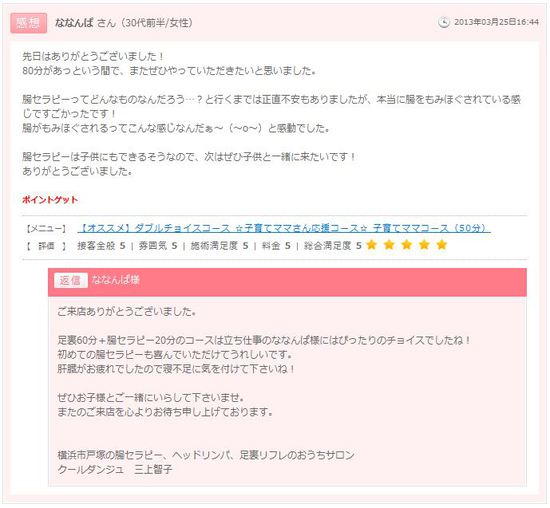Click the 総合満足度 5 rating label
550x508 pixels.
(333, 246)
